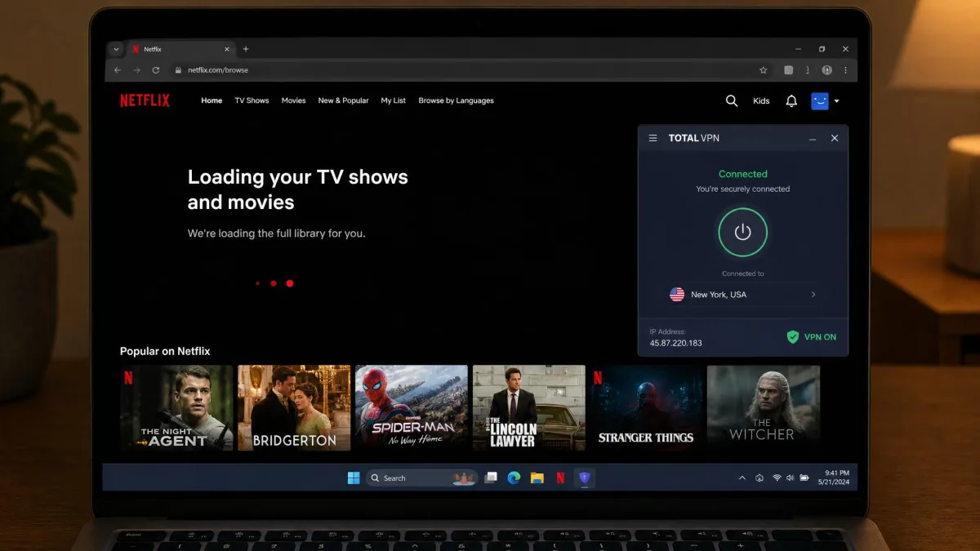This screenshot has width=980, height=551.
Task: Click the Netflix logo
Action: point(145,100)
